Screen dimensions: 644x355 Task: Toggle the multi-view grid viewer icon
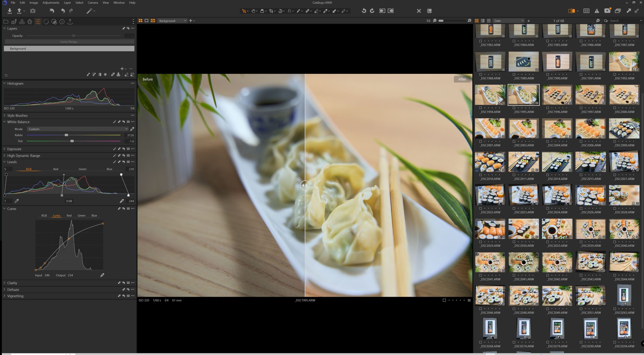coord(140,21)
